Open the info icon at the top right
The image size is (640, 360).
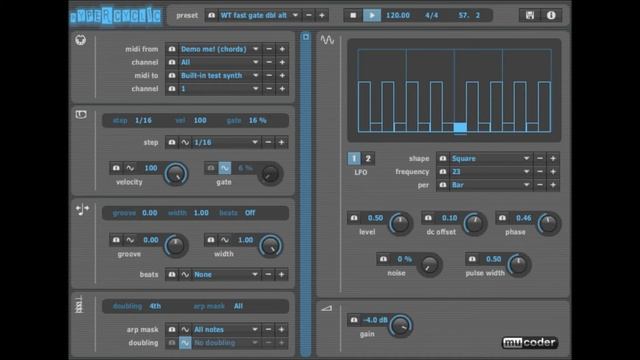(x=551, y=16)
